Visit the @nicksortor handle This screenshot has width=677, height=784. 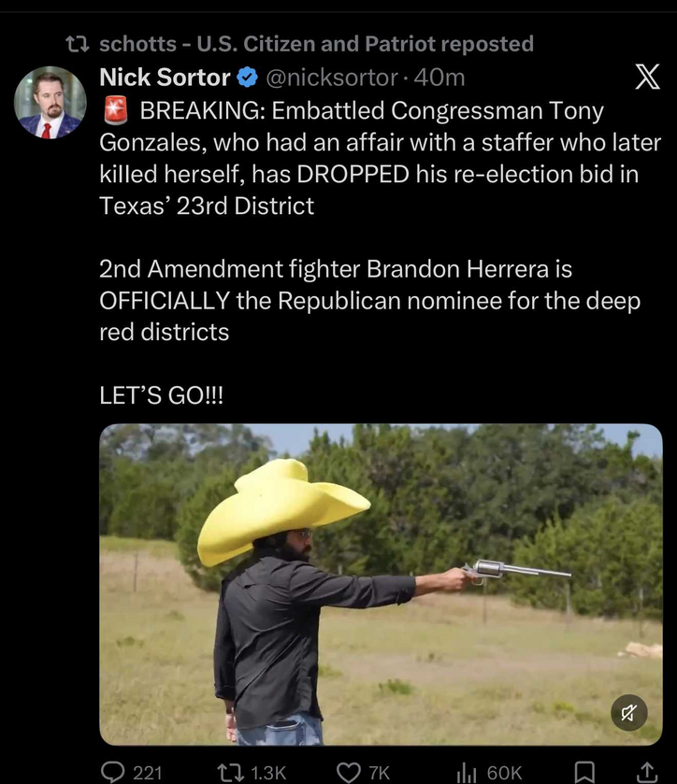[332, 78]
